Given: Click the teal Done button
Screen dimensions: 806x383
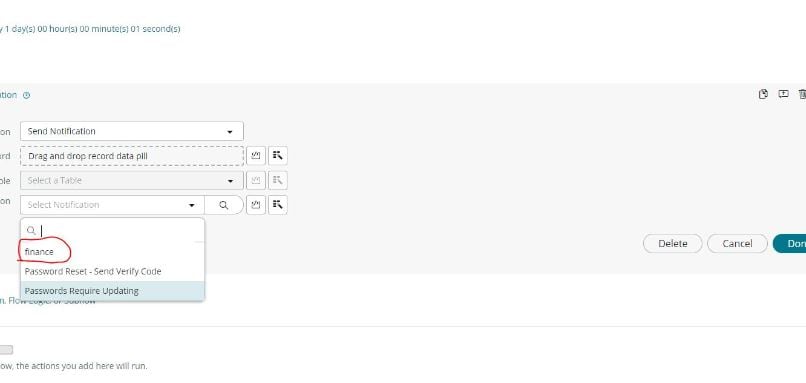Looking at the screenshot, I should (x=790, y=244).
